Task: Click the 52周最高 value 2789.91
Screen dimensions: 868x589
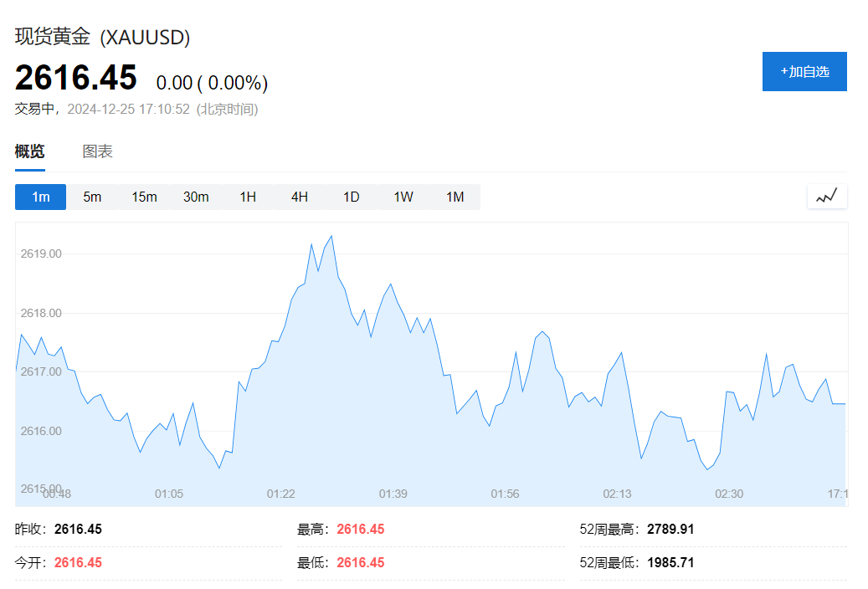Action: [670, 529]
